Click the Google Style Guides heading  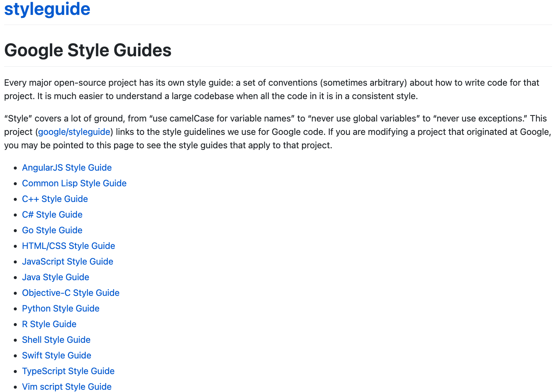[88, 50]
